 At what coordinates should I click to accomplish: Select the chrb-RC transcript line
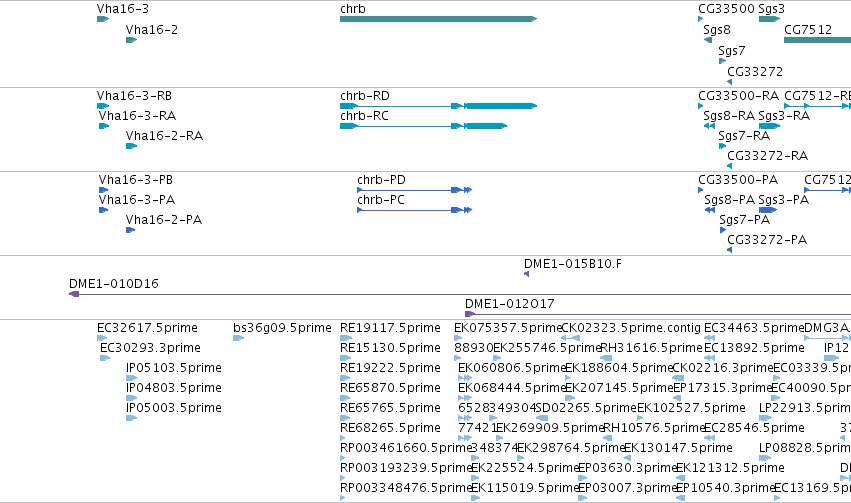[x=423, y=126]
